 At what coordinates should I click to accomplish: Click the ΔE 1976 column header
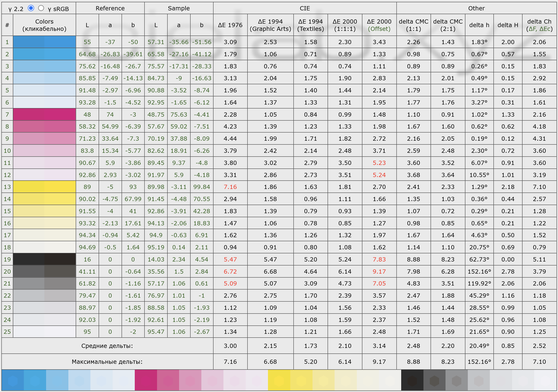pyautogui.click(x=230, y=25)
